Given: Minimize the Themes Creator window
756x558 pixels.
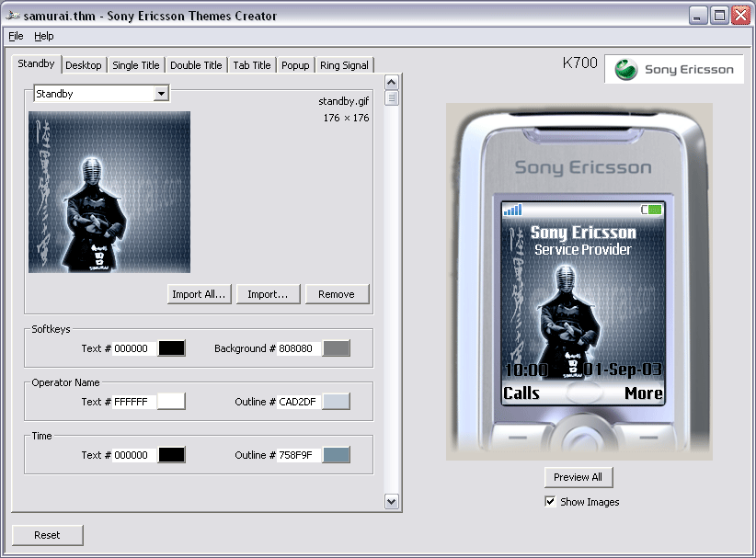Looking at the screenshot, I should coord(697,16).
